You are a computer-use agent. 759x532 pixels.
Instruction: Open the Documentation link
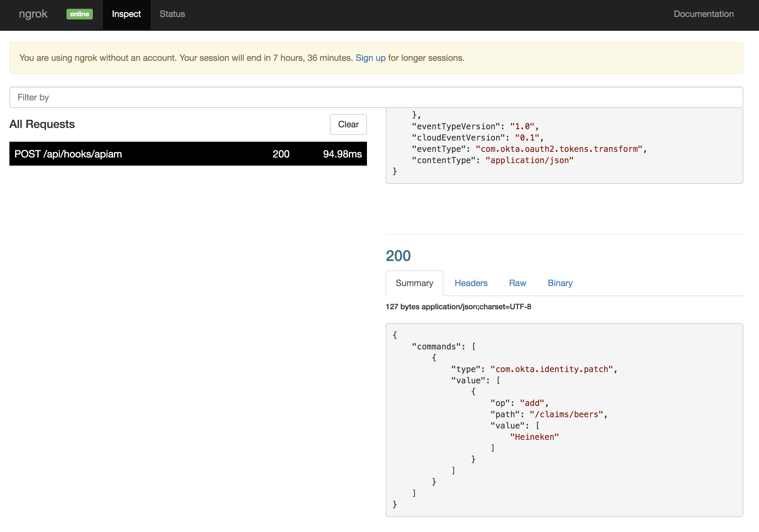(x=703, y=14)
